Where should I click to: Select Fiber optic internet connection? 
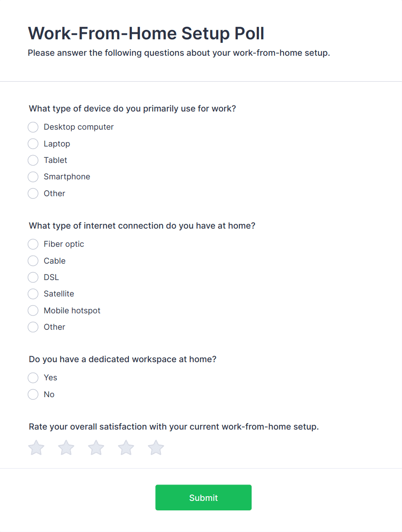33,244
